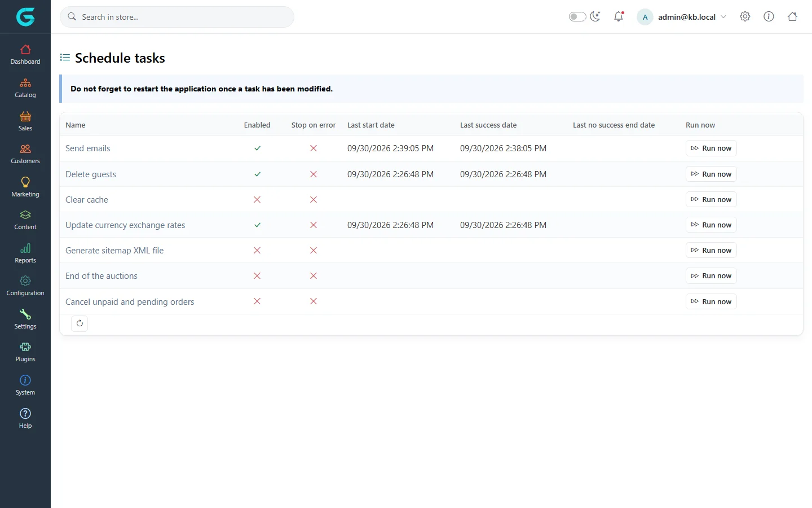The width and height of the screenshot is (812, 508).
Task: Open the Clear cache task
Action: coord(87,200)
